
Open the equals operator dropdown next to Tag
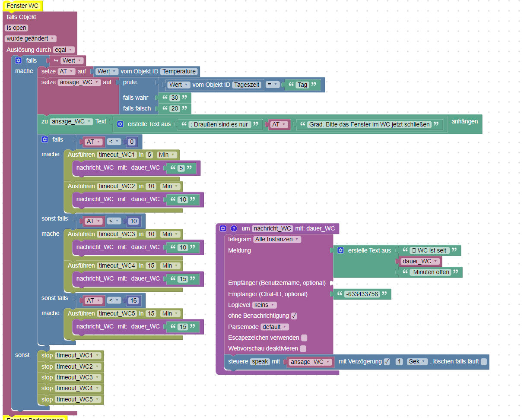(273, 85)
